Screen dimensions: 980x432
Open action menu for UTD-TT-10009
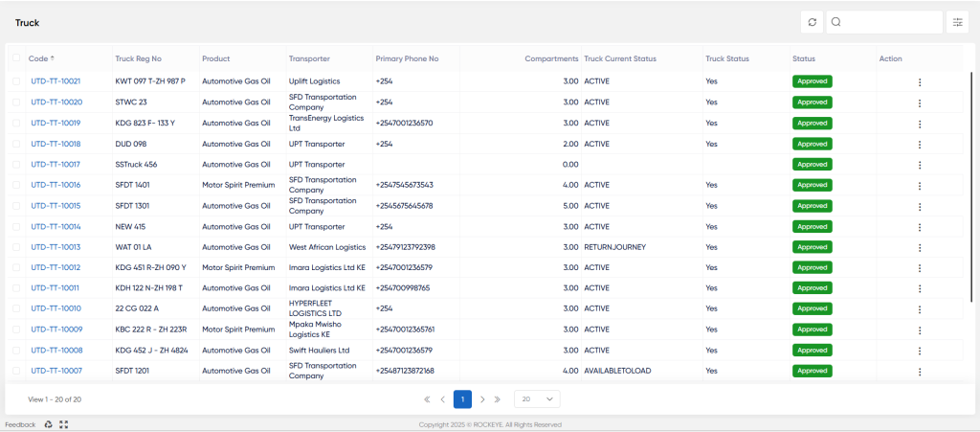tap(920, 330)
